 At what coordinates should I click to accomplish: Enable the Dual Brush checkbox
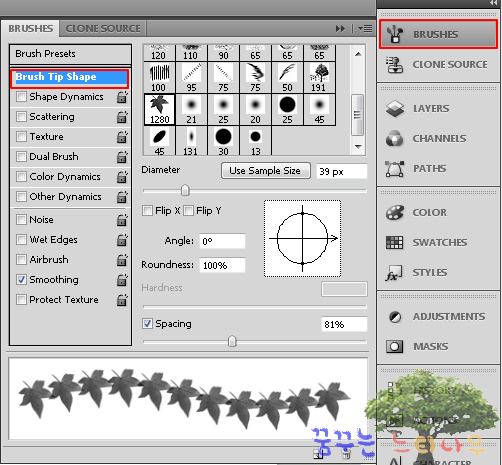(x=21, y=157)
